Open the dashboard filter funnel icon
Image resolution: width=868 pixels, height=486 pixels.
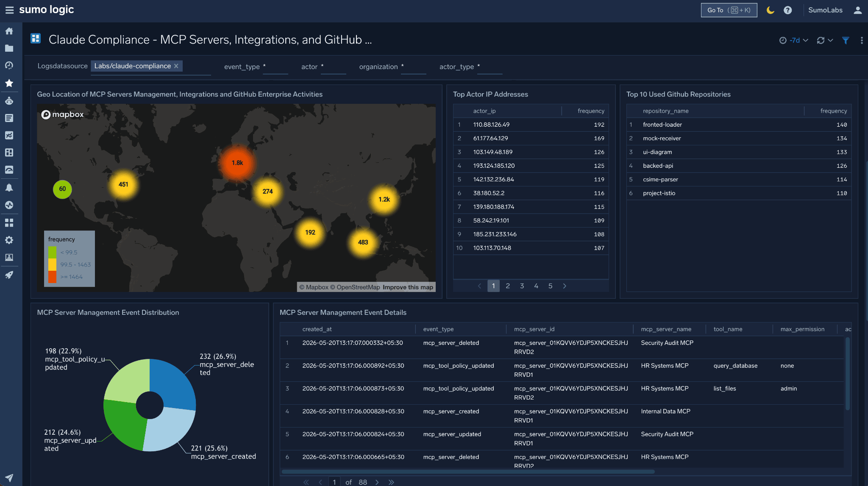click(x=846, y=40)
